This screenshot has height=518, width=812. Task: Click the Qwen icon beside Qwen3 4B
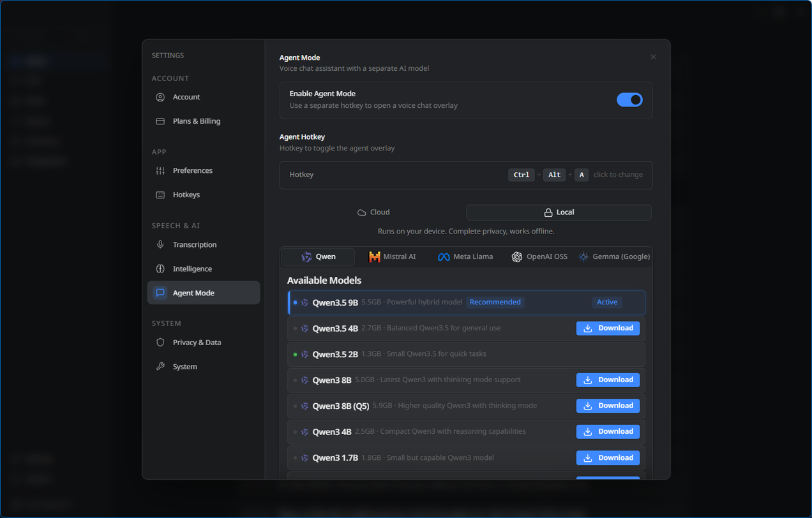[304, 432]
